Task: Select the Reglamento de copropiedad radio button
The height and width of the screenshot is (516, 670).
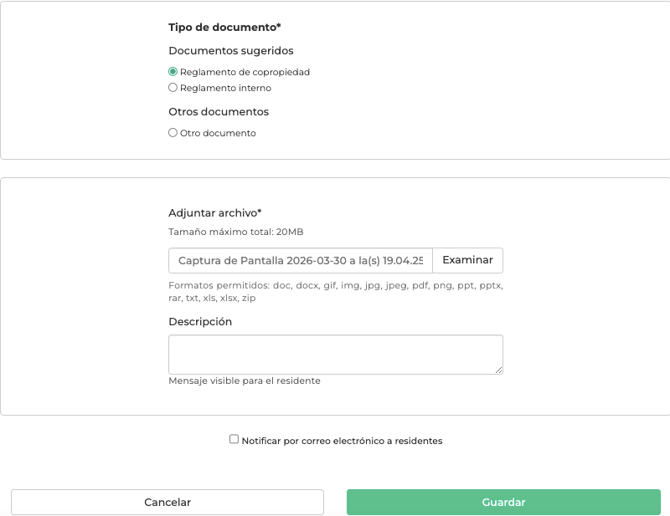Action: [173, 71]
